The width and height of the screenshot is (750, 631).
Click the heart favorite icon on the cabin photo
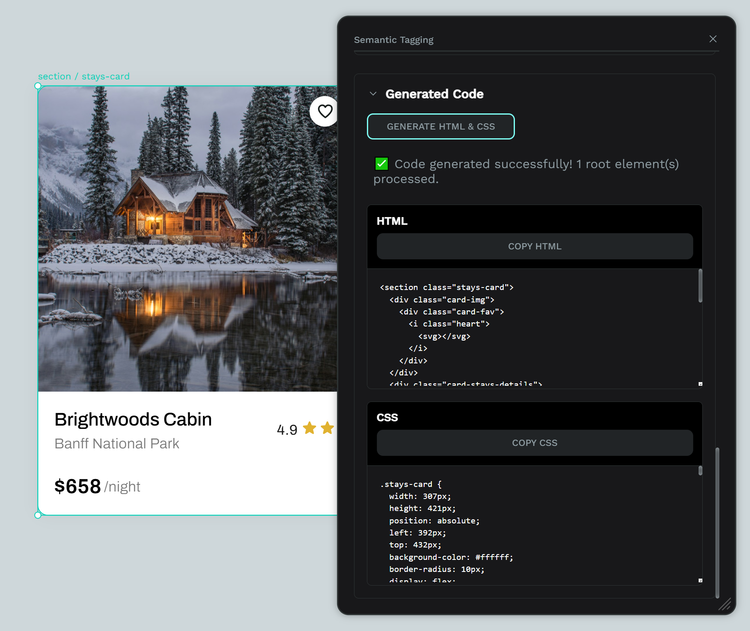pos(324,111)
